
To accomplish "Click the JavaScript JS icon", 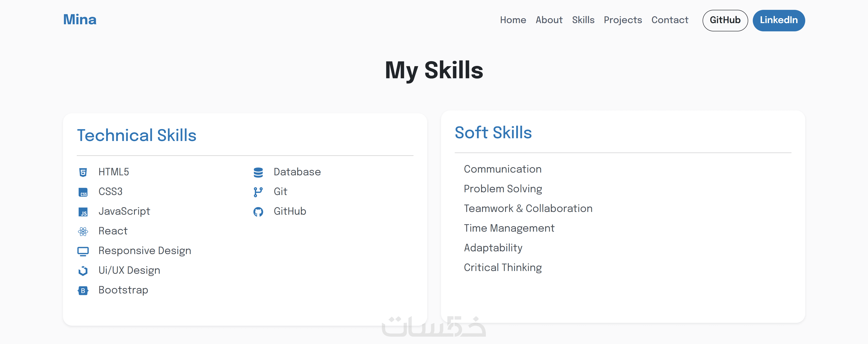I will click(83, 212).
